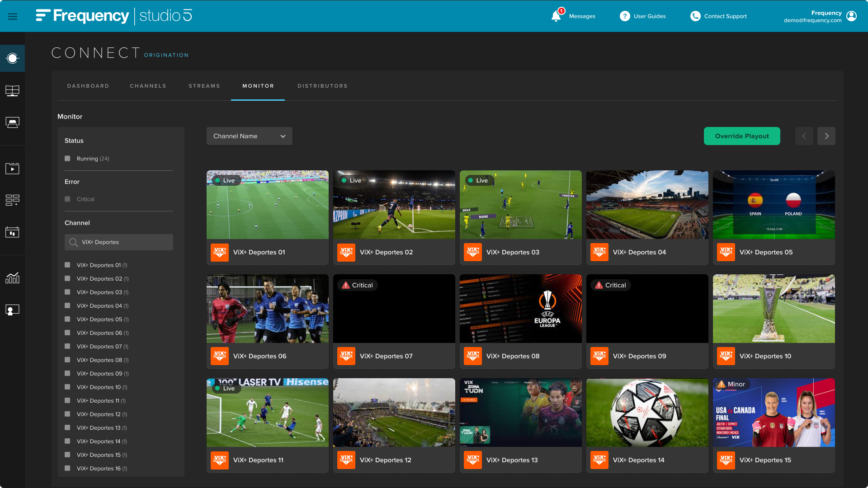Check the ViX+ Deportes 16 channel filter

pyautogui.click(x=67, y=469)
